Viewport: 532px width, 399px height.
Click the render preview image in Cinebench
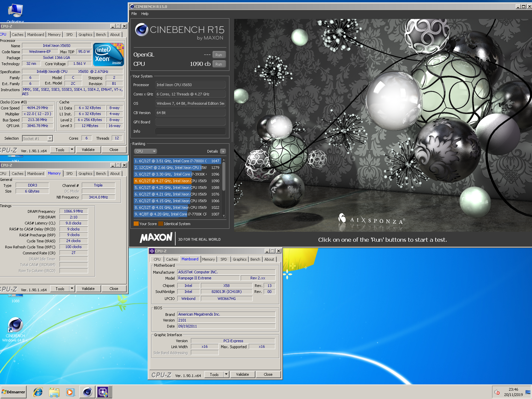click(x=382, y=125)
